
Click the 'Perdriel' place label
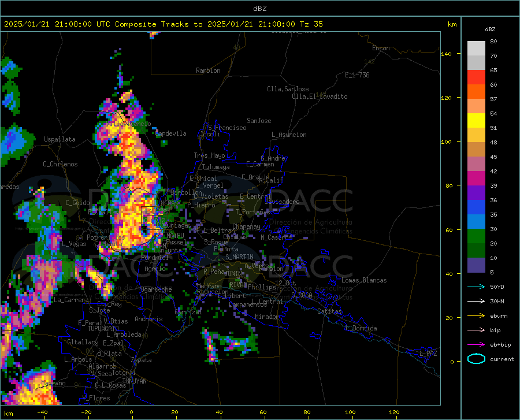(x=155, y=257)
